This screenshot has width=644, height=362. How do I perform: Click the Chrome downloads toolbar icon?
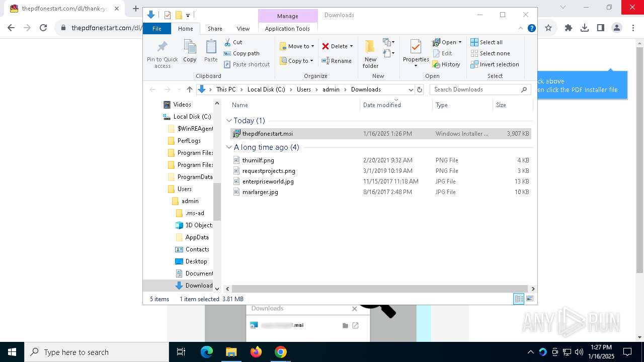click(584, 28)
